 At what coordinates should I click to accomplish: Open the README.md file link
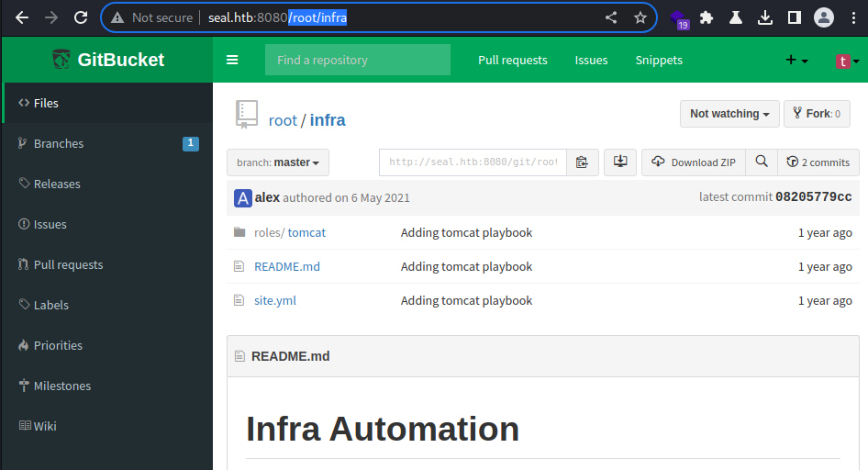pos(287,266)
